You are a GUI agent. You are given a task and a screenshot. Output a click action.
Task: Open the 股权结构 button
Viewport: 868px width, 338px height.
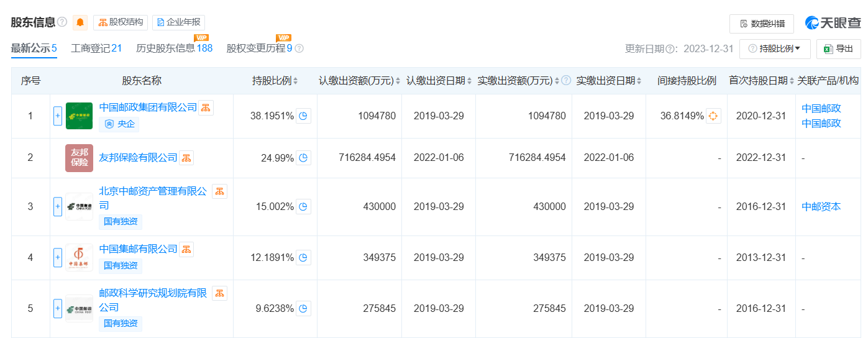[121, 23]
